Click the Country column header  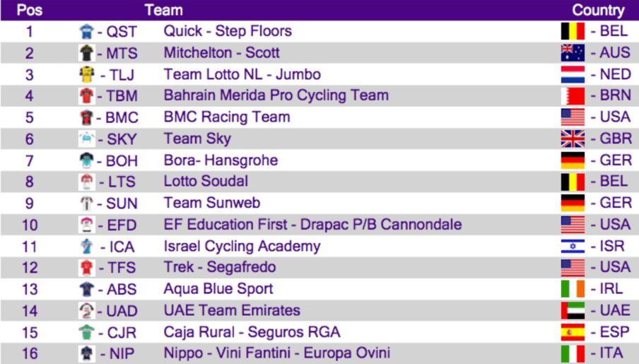(x=598, y=10)
